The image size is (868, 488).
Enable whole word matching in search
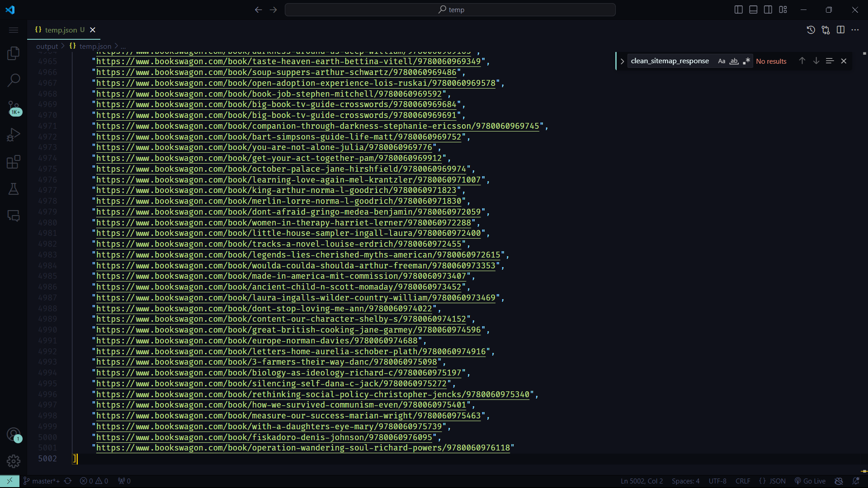734,61
